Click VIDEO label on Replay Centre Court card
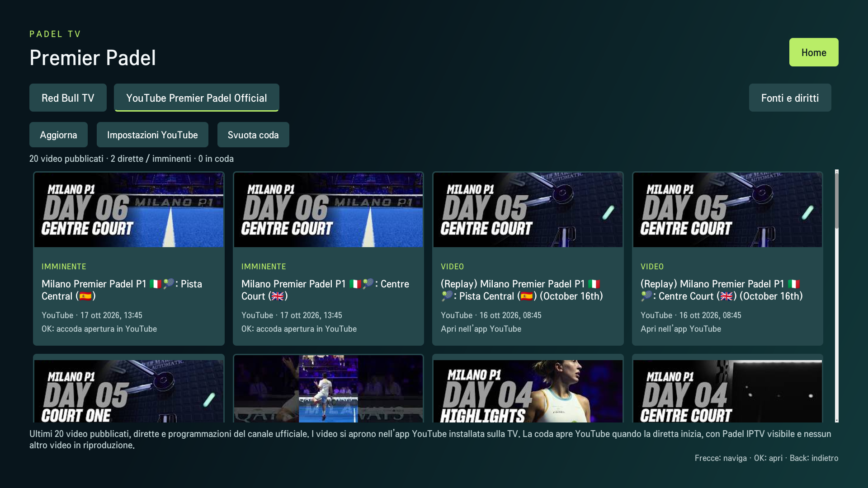Viewport: 868px width, 488px height. pyautogui.click(x=652, y=267)
